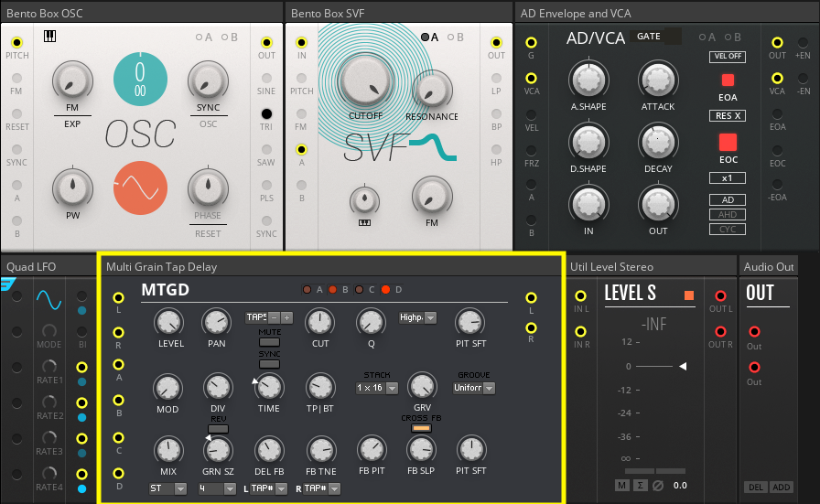Click the OUT jack on AD/VCA module
Viewport: 820px width, 504px height.
pyautogui.click(x=777, y=42)
